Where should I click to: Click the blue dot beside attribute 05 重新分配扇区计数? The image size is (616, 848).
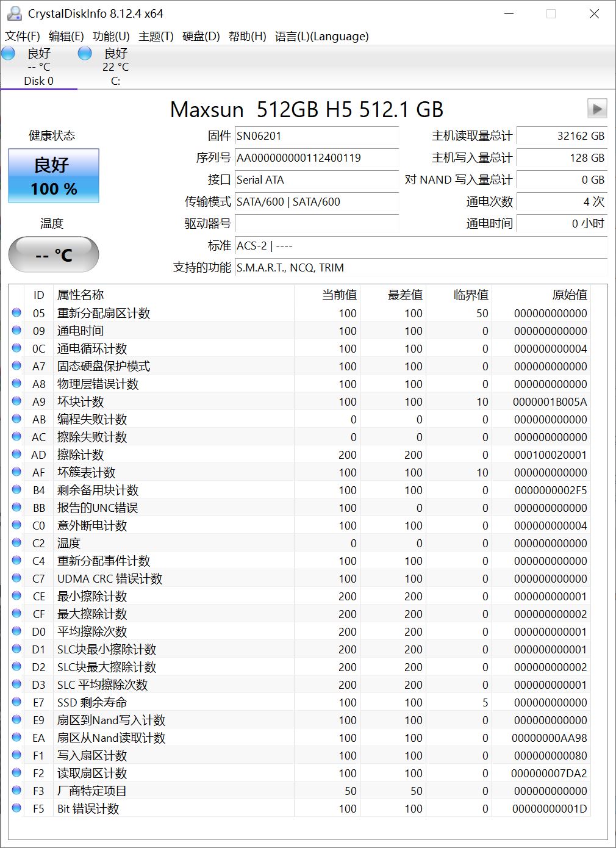pos(17,313)
